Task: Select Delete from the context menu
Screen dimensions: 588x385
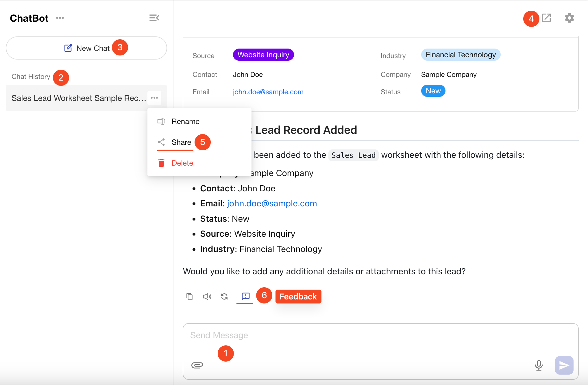Action: pyautogui.click(x=182, y=163)
